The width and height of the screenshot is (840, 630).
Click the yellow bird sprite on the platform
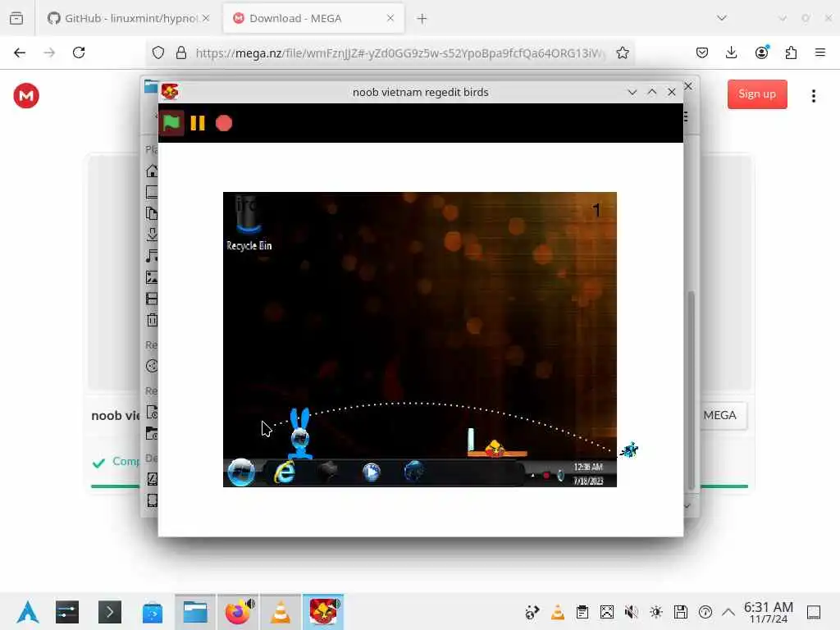pyautogui.click(x=495, y=448)
